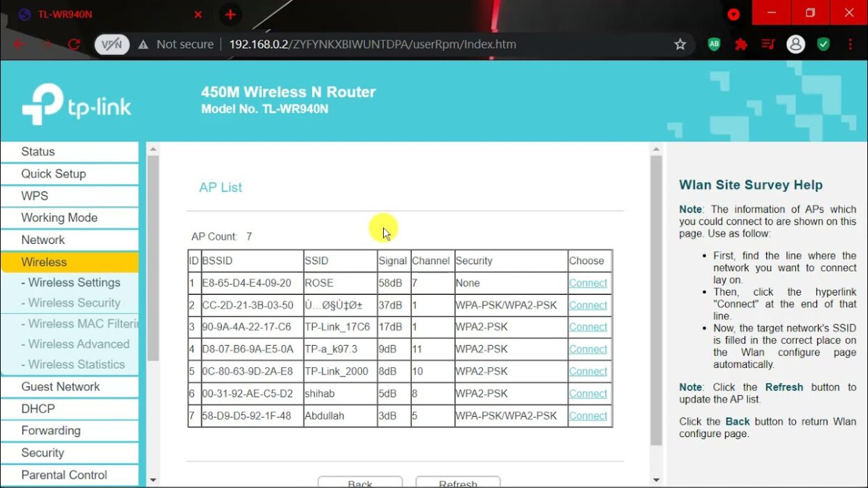
Task: Reload the page with browser refresh icon
Action: (73, 44)
